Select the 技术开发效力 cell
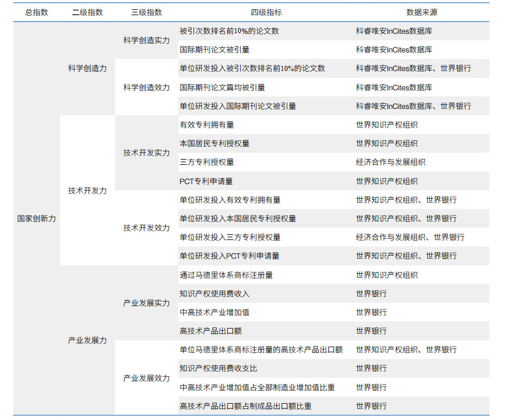 (146, 228)
